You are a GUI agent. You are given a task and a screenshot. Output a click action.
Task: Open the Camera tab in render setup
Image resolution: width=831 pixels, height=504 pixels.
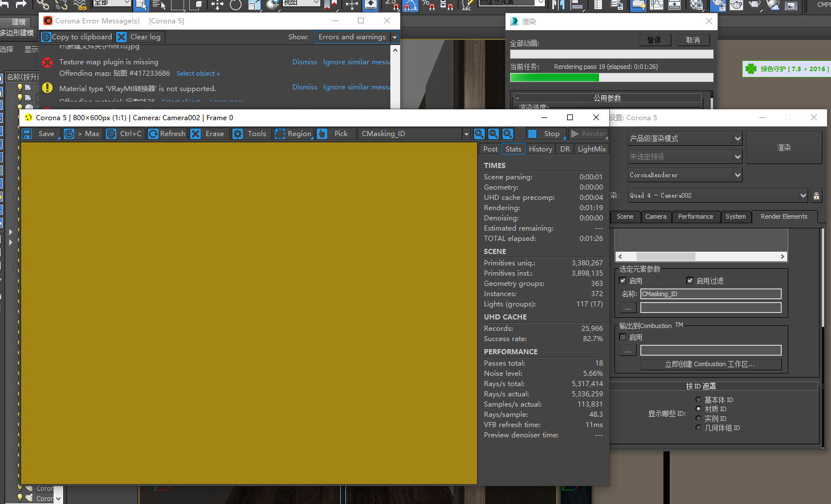[x=656, y=216]
